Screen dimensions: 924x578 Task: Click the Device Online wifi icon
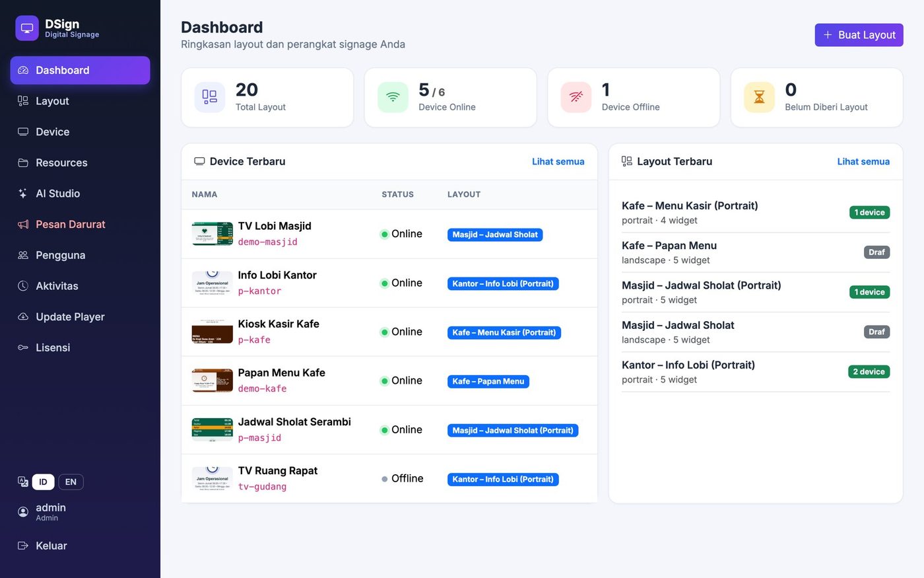point(393,97)
